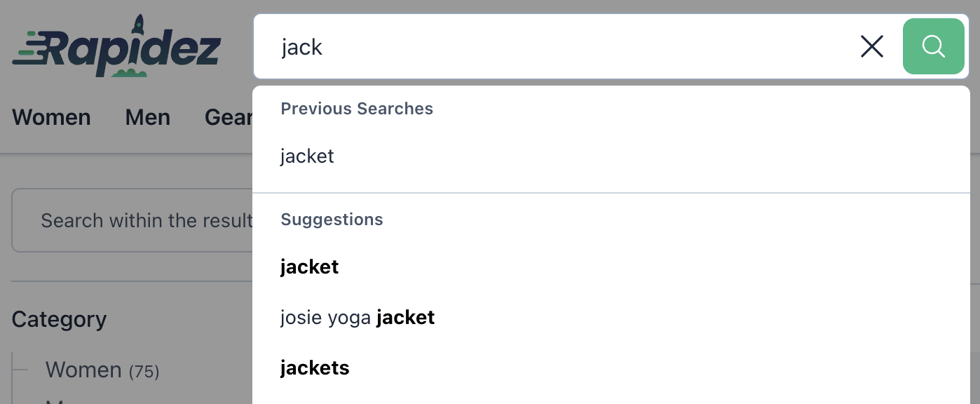Clear the search box with the X icon
The width and height of the screenshot is (980, 404).
(871, 47)
